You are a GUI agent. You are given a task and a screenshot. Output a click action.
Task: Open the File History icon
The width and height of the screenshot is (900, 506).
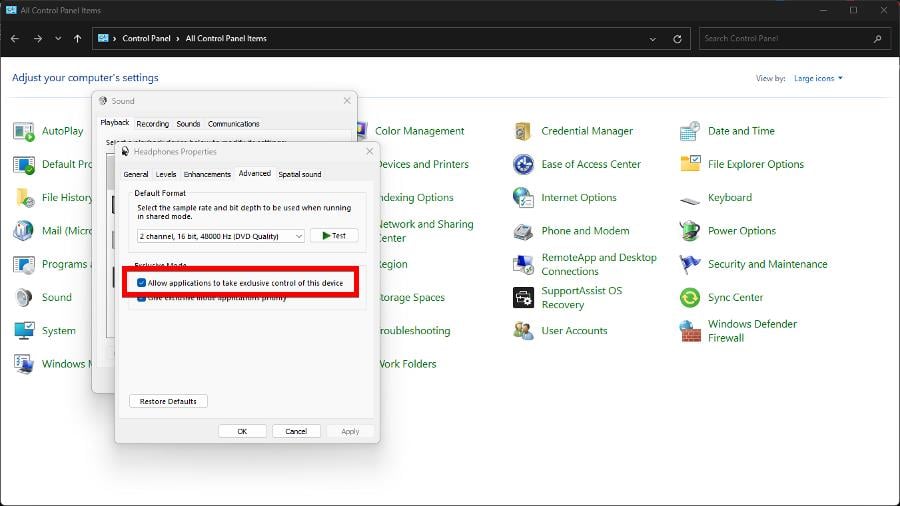pyautogui.click(x=24, y=198)
